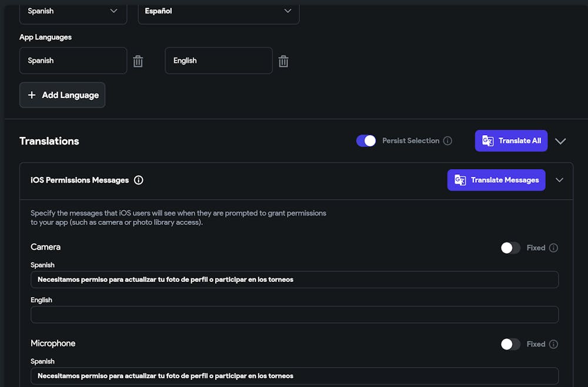This screenshot has width=588, height=387.
Task: Enable the Camera Fixed toggle
Action: point(510,248)
